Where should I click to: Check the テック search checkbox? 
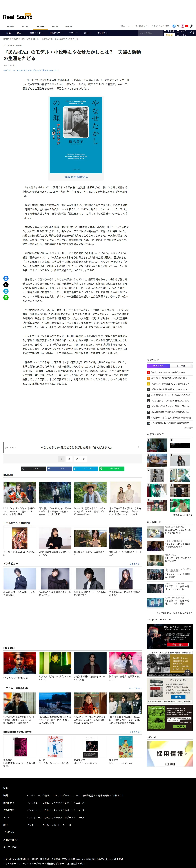coord(178,31)
